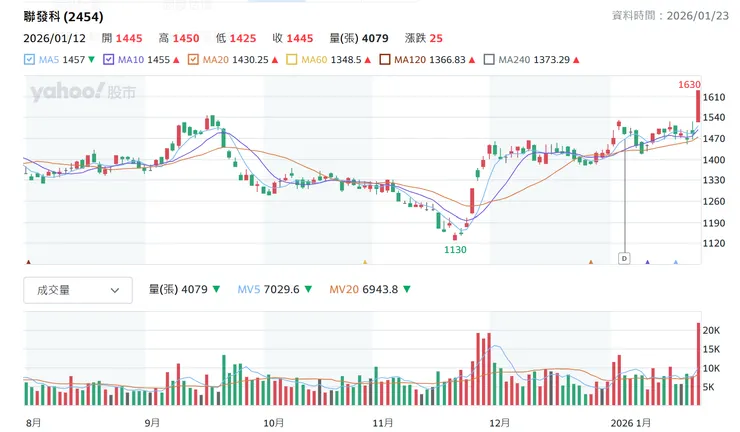
Task: Toggle the MA5 moving average checkbox
Action: click(29, 60)
